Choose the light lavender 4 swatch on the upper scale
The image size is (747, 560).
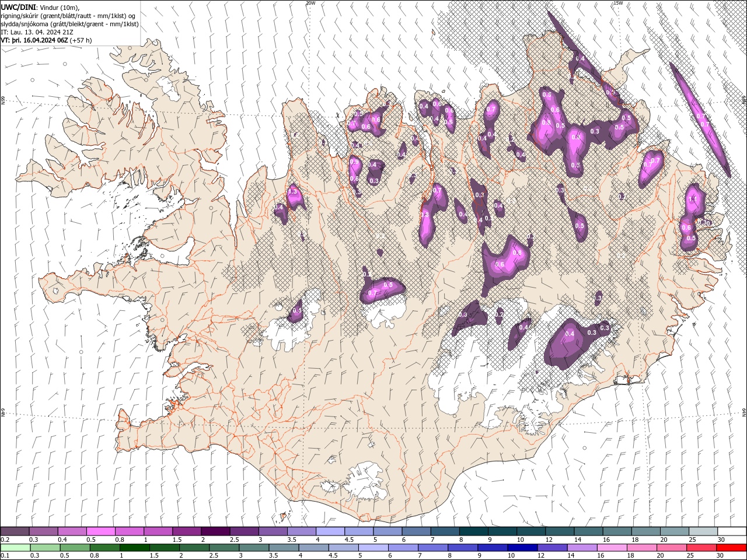(x=330, y=531)
